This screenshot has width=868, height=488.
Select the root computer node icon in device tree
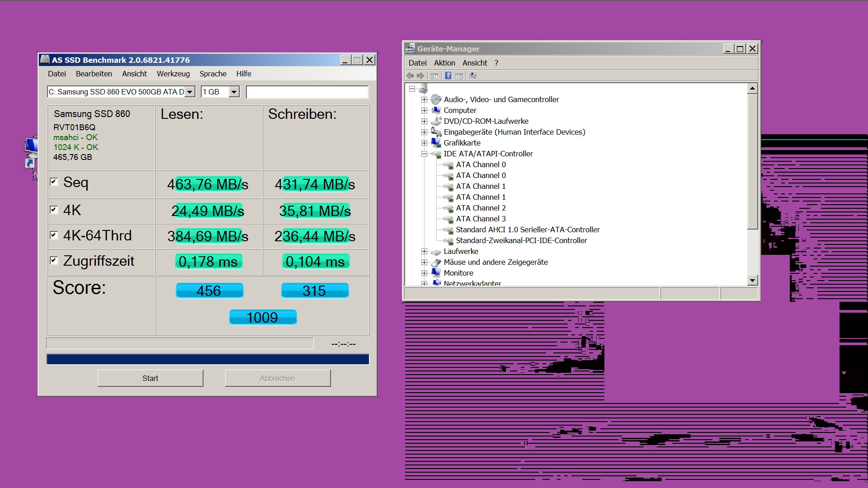pos(423,89)
